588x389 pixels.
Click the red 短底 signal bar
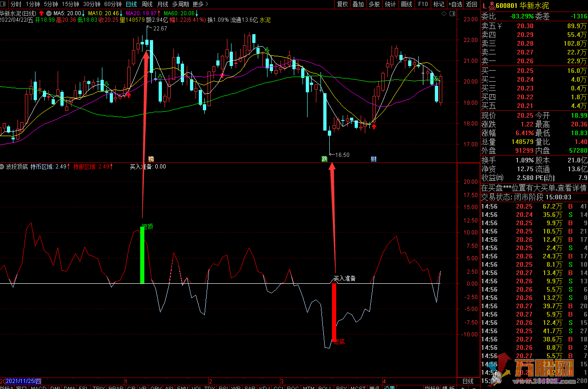[334, 312]
